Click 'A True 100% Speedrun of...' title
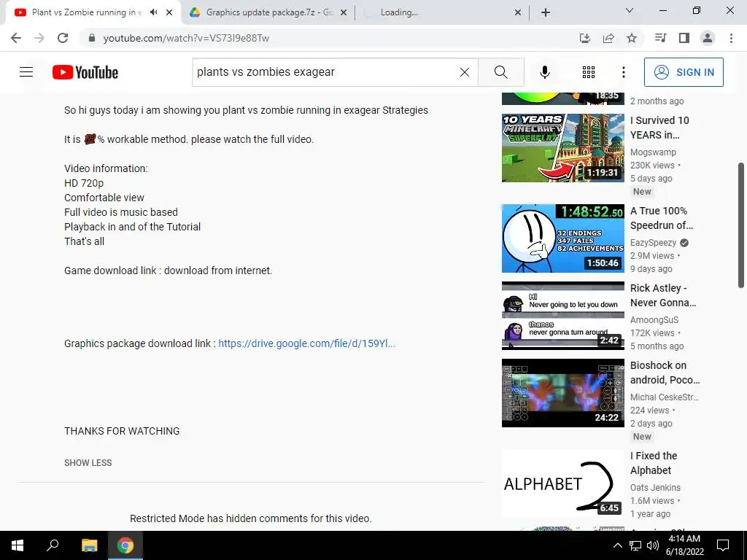This screenshot has width=747, height=560. click(x=662, y=218)
